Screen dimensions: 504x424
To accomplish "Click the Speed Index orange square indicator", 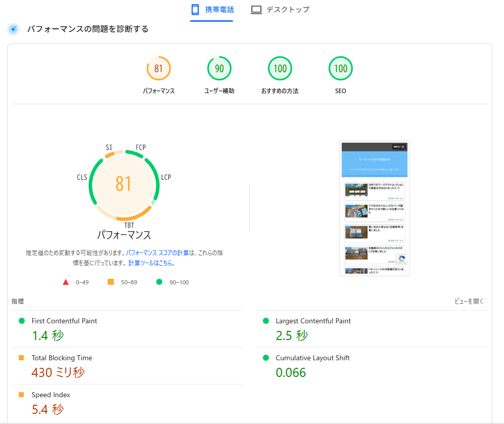I will [x=21, y=395].
